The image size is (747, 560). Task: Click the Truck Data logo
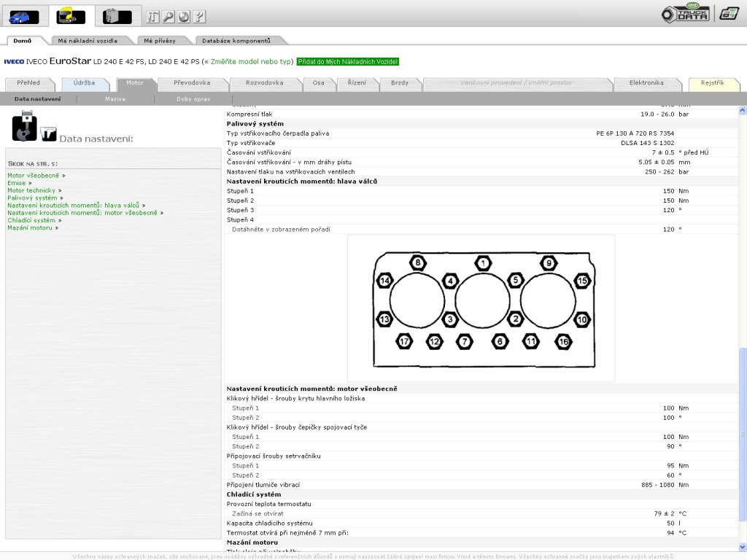point(686,14)
